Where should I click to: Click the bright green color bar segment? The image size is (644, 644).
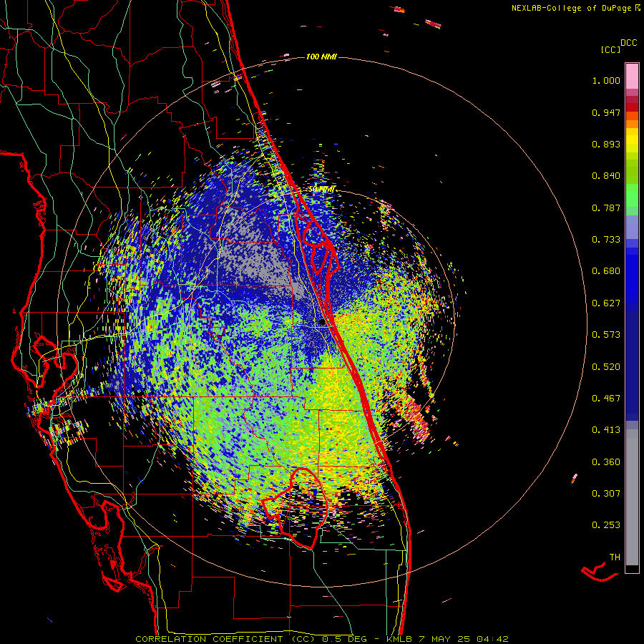[632, 195]
